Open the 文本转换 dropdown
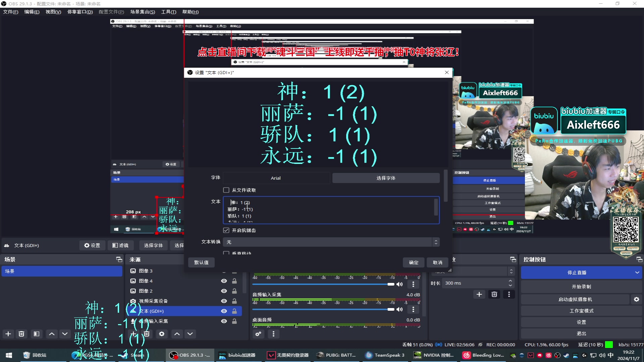Image resolution: width=644 pixels, height=362 pixels. click(x=331, y=242)
